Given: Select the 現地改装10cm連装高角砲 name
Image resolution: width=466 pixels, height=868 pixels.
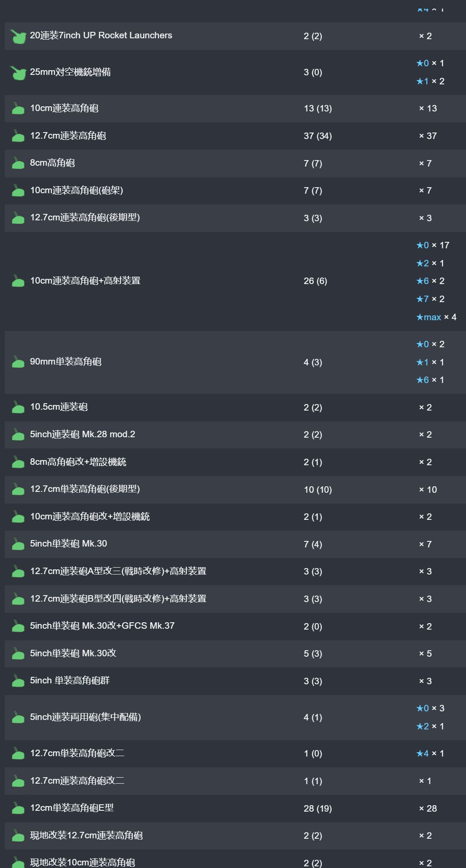Looking at the screenshot, I should pyautogui.click(x=83, y=862).
